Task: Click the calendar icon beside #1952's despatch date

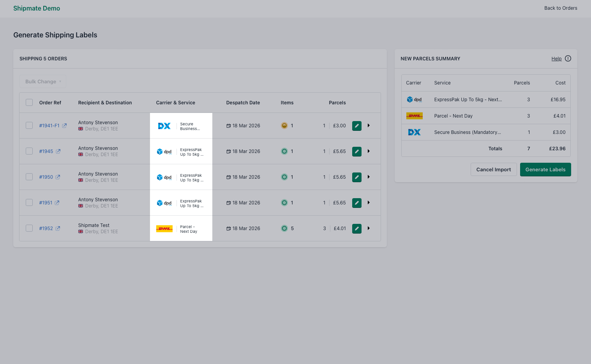Action: click(x=229, y=229)
